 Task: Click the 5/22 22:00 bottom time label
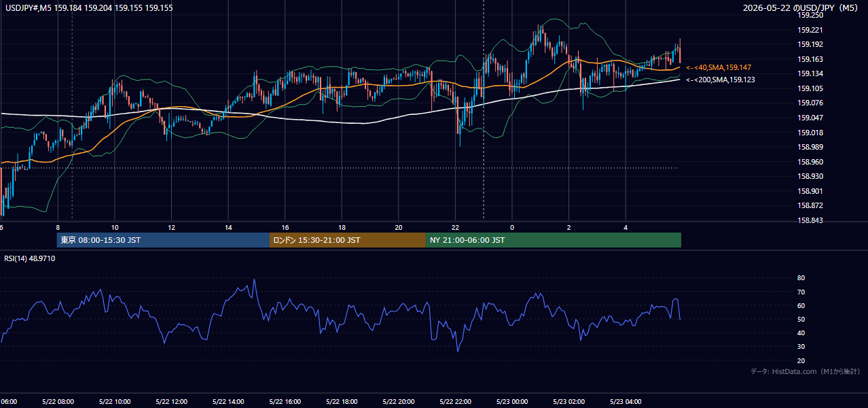pyautogui.click(x=455, y=402)
